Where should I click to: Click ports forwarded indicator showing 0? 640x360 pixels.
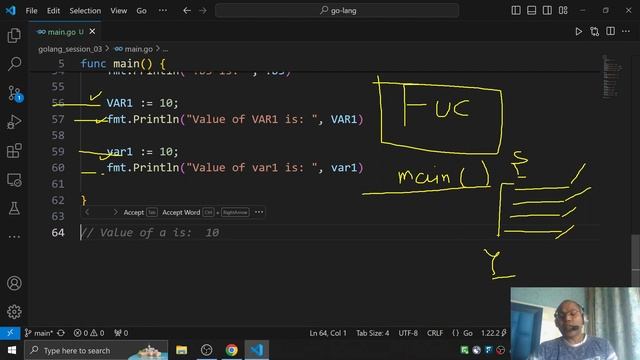pyautogui.click(x=121, y=333)
